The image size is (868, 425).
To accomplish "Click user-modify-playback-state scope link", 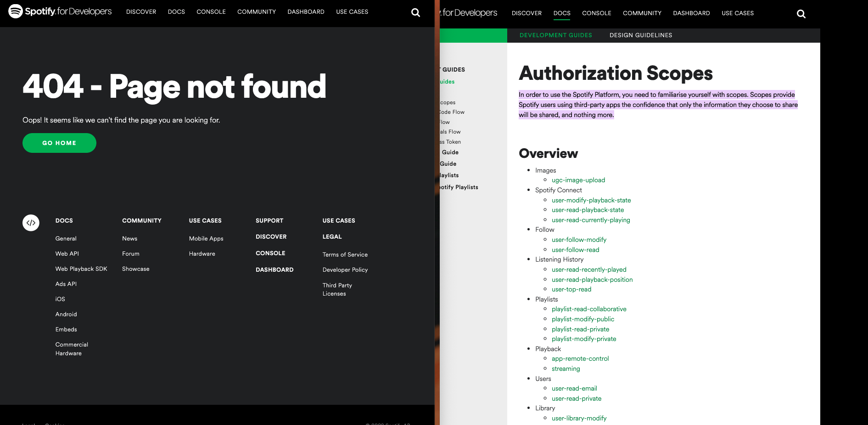I will click(591, 201).
